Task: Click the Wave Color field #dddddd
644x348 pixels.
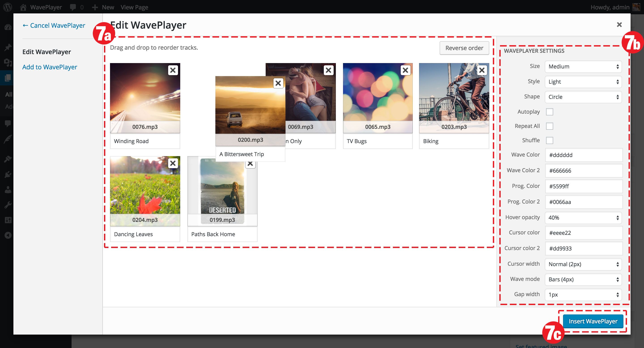Action: tap(583, 155)
